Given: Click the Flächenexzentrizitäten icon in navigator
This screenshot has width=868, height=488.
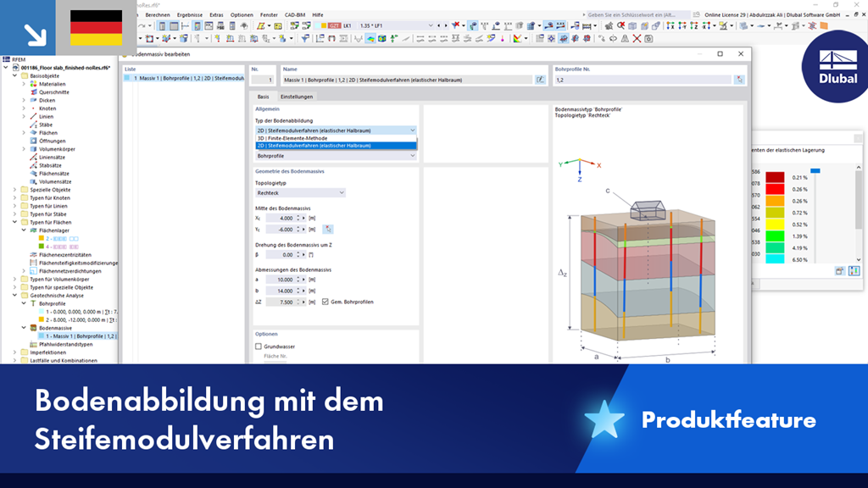Looking at the screenshot, I should coord(33,255).
